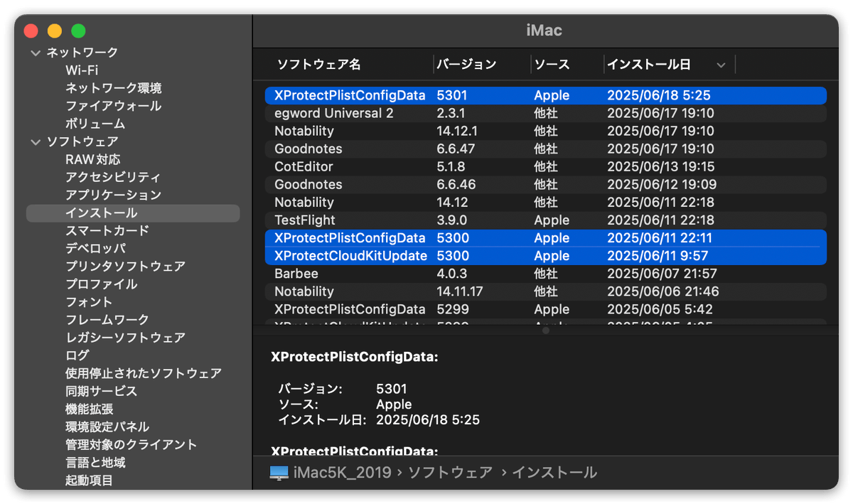Click the 2025/06/12 19:09 date cell
This screenshot has height=504, width=853.
point(662,184)
